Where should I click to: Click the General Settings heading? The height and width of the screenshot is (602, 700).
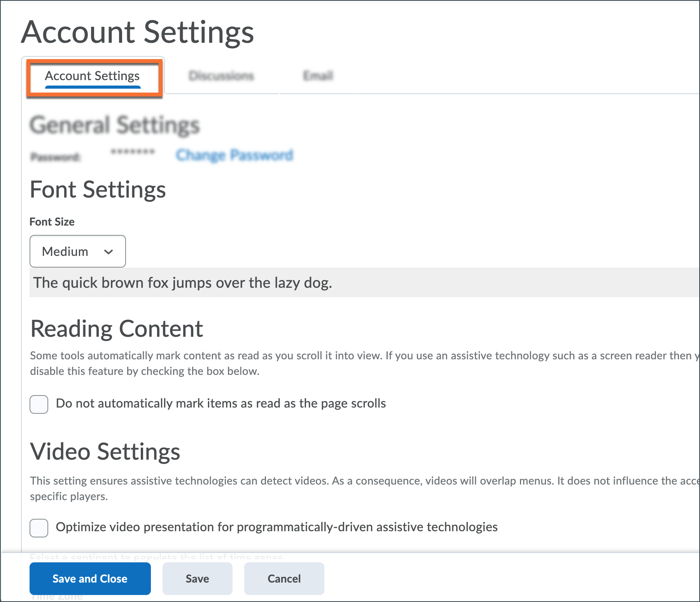(115, 125)
